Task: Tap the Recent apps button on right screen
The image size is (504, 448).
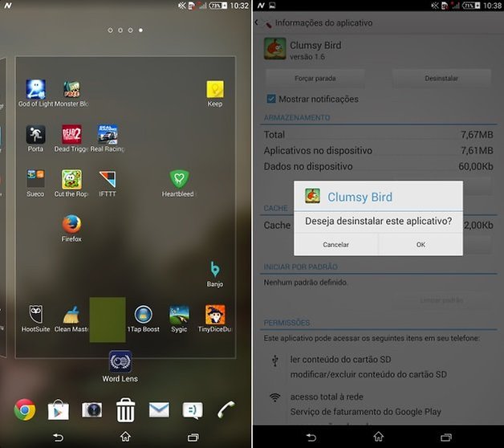Action: click(446, 437)
